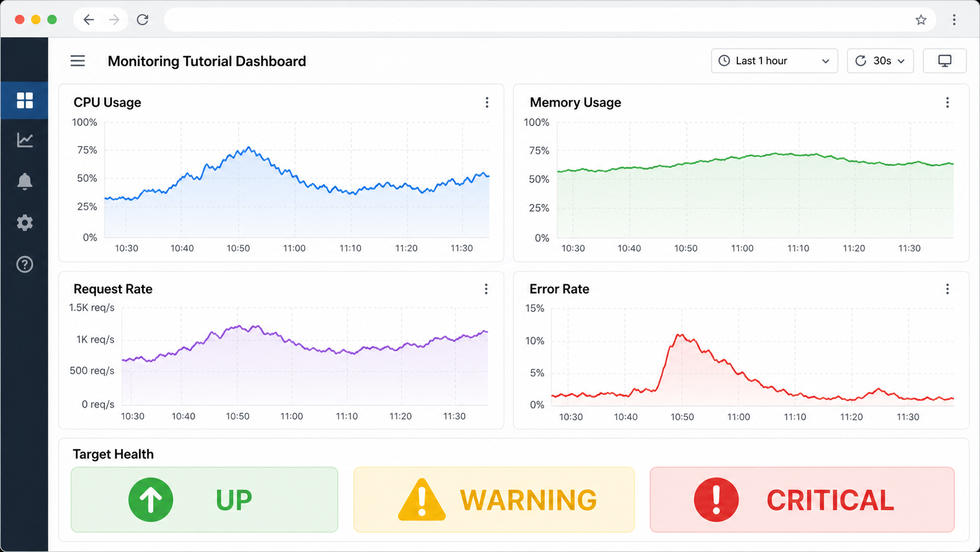Bookmark page with the star icon
980x552 pixels.
(921, 20)
